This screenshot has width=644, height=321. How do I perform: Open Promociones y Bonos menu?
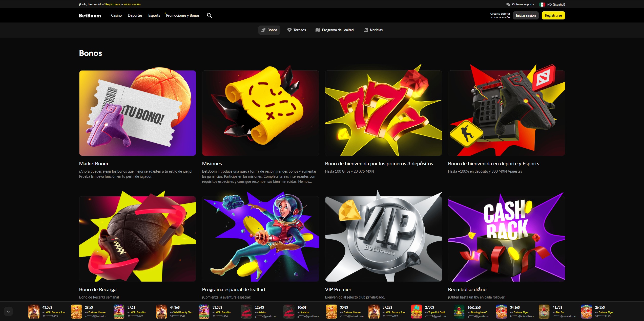tap(183, 15)
